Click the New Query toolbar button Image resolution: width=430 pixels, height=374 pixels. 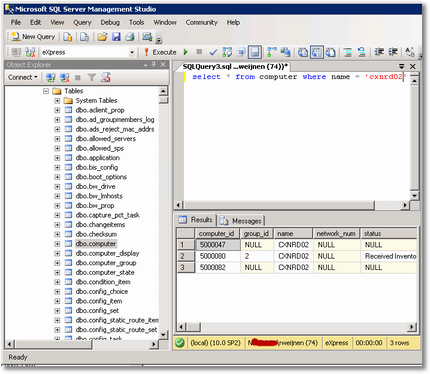[33, 37]
